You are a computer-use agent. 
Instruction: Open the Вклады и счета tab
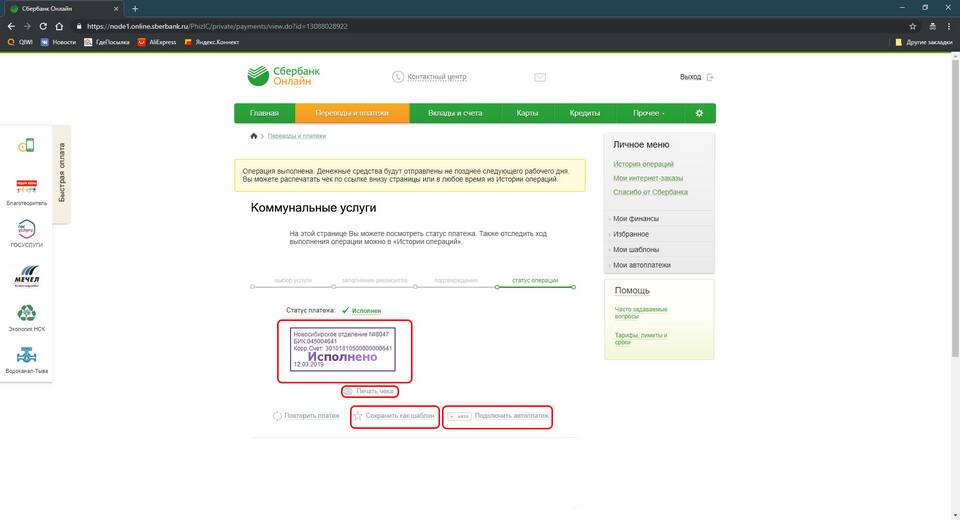455,113
